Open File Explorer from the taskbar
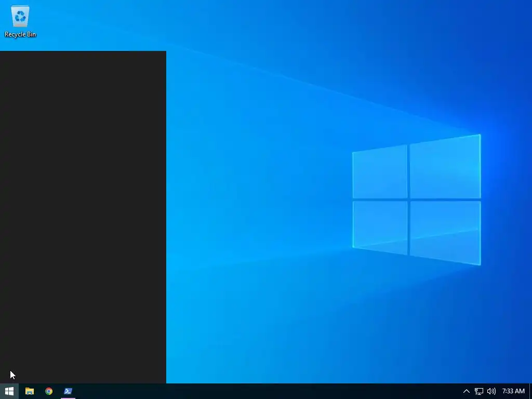Screen dimensions: 532x399 click(x=30, y=391)
